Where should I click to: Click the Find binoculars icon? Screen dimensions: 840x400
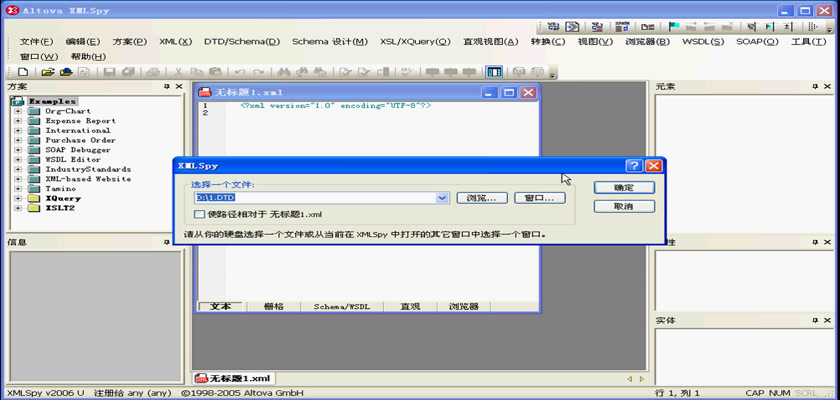click(283, 72)
